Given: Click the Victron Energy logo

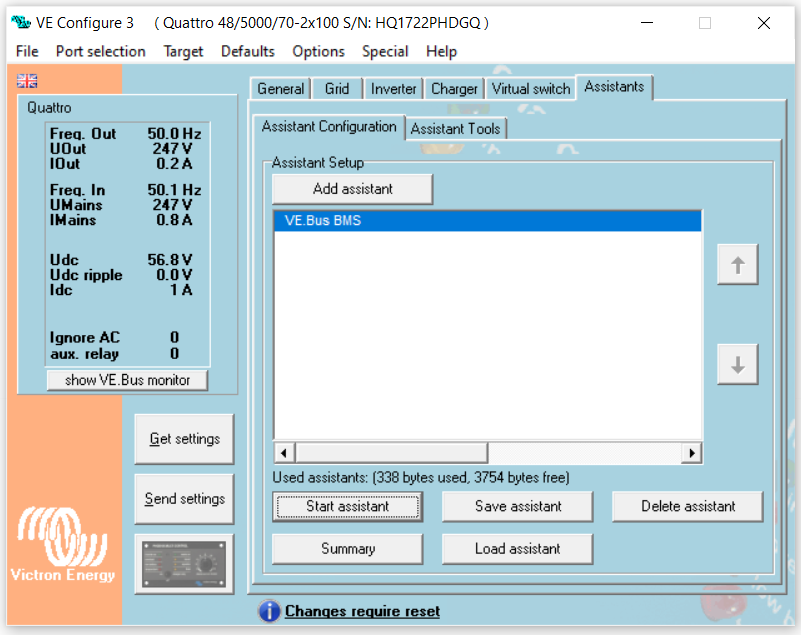Looking at the screenshot, I should pos(63,545).
